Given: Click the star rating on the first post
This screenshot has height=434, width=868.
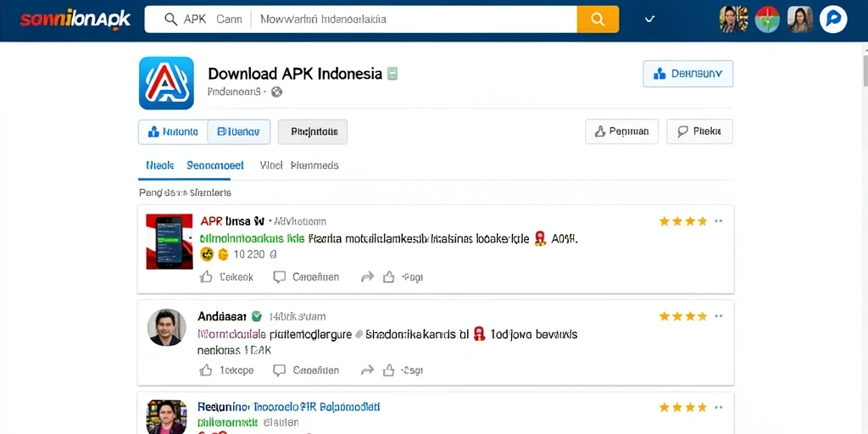Looking at the screenshot, I should [x=683, y=221].
